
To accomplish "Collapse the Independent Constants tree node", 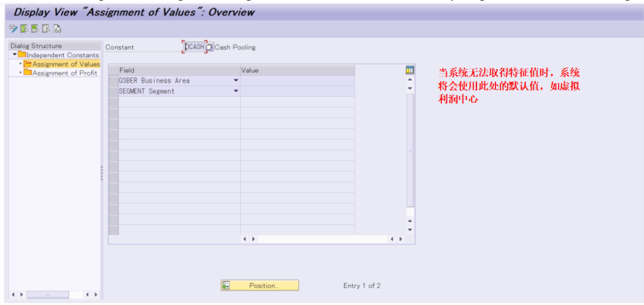I will 14,55.
